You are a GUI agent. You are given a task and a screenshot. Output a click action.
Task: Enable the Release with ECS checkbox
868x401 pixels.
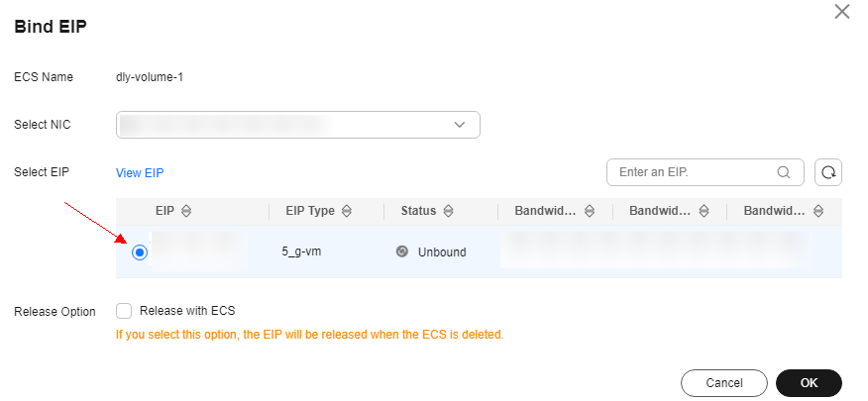point(124,311)
